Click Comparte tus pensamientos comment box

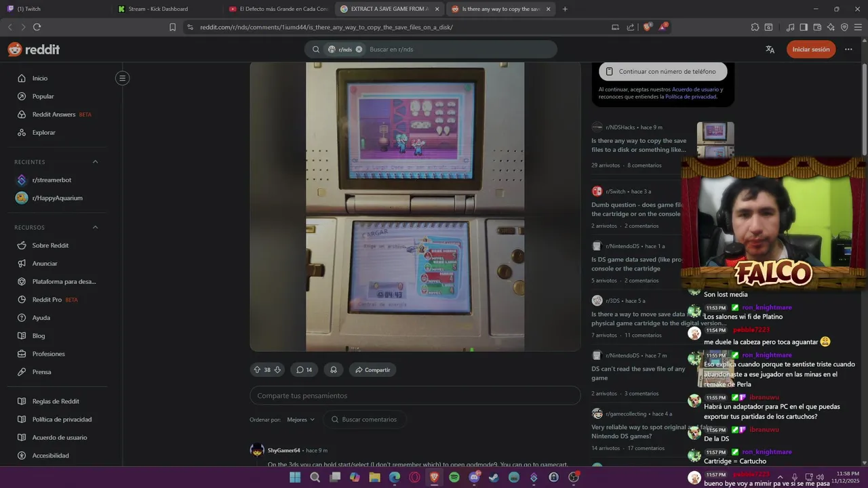(x=415, y=396)
